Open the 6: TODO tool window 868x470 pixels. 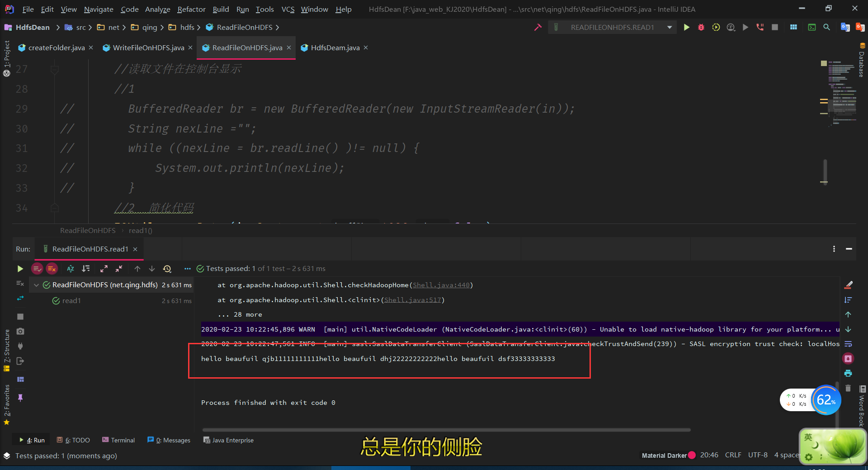(x=73, y=440)
